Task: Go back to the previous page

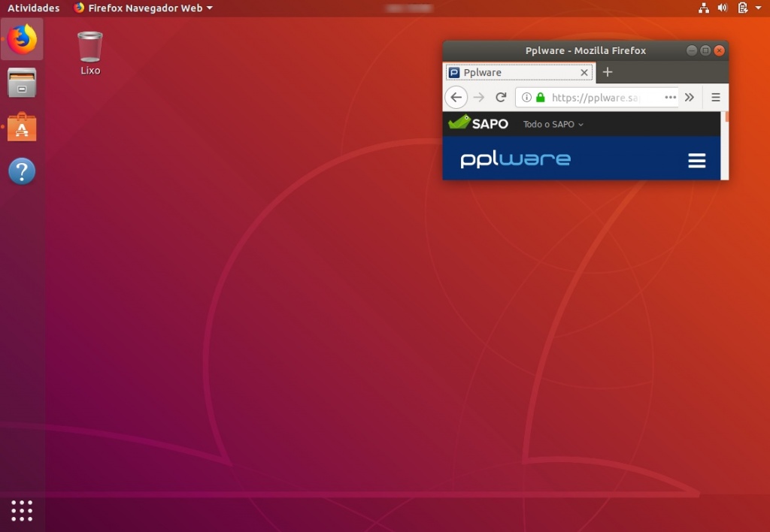Action: coord(456,97)
